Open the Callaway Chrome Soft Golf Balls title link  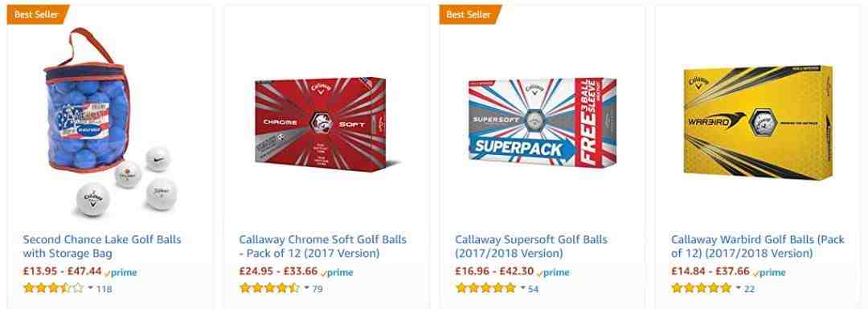(323, 246)
